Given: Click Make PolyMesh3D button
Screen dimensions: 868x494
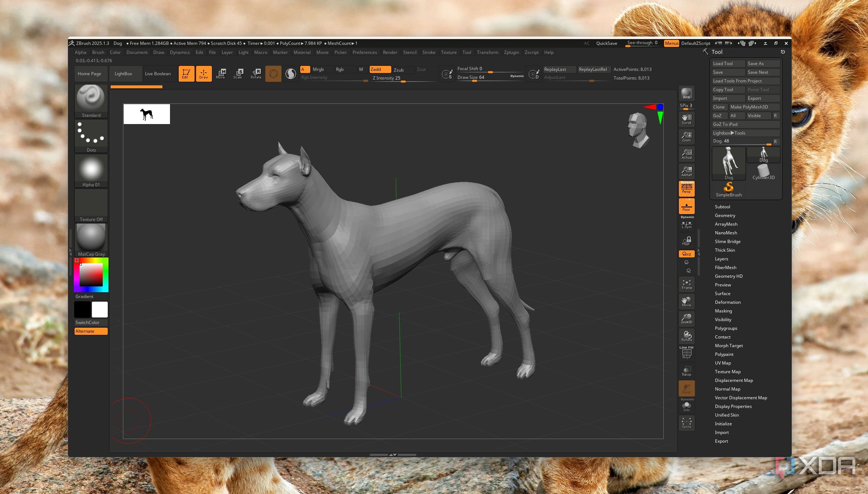Looking at the screenshot, I should coord(754,107).
